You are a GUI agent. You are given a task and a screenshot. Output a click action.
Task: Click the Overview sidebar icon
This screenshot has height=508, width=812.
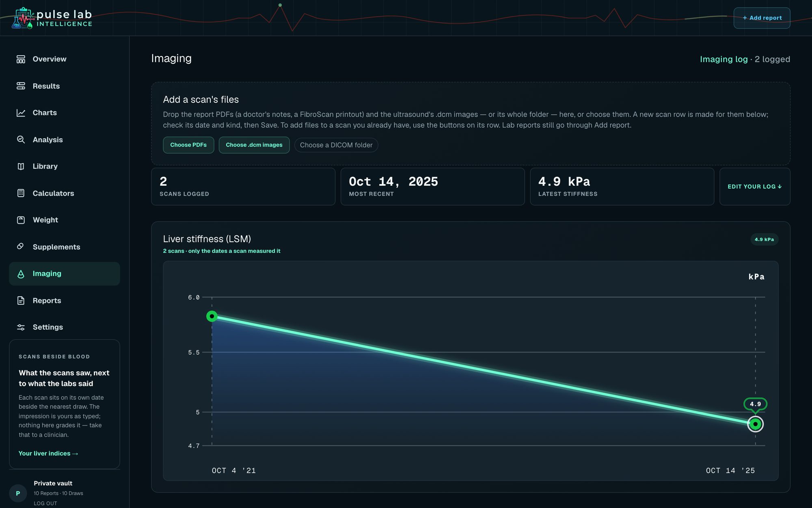tap(21, 59)
